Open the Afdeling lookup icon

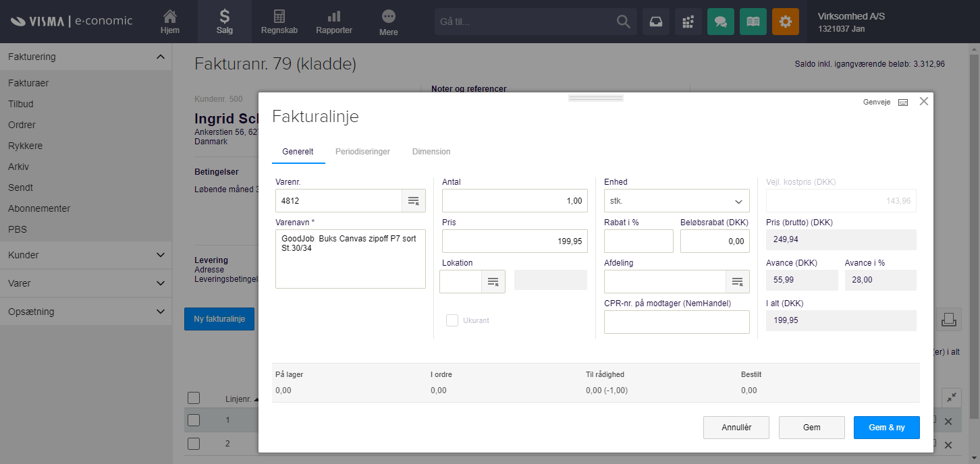tap(737, 281)
